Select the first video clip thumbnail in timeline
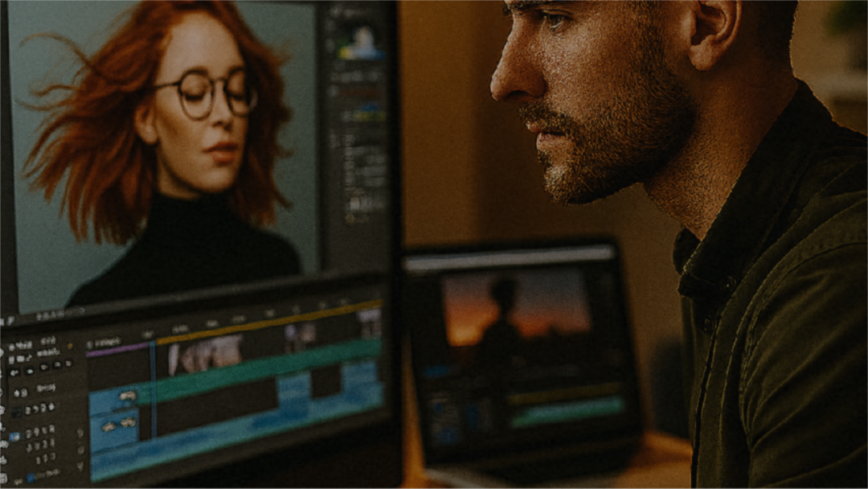 click(206, 353)
